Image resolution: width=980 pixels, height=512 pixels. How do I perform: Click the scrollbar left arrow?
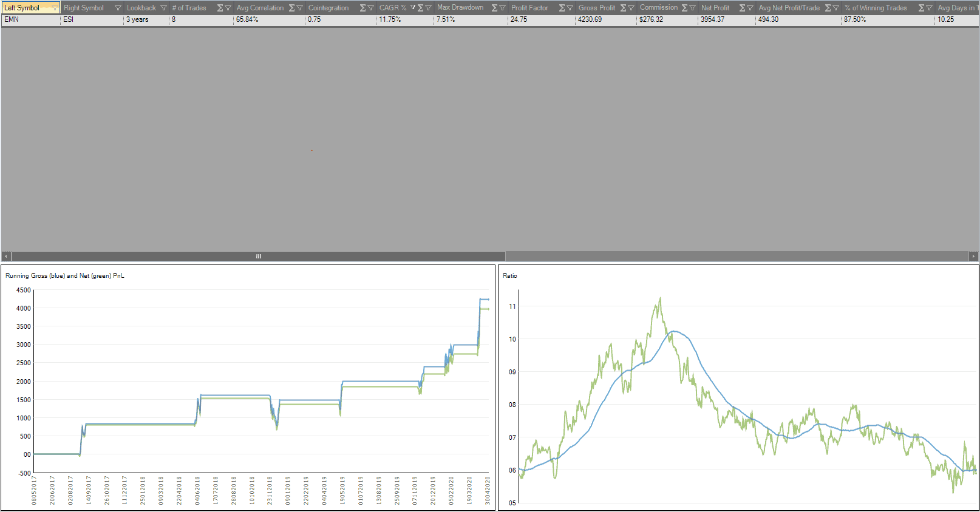click(x=6, y=256)
